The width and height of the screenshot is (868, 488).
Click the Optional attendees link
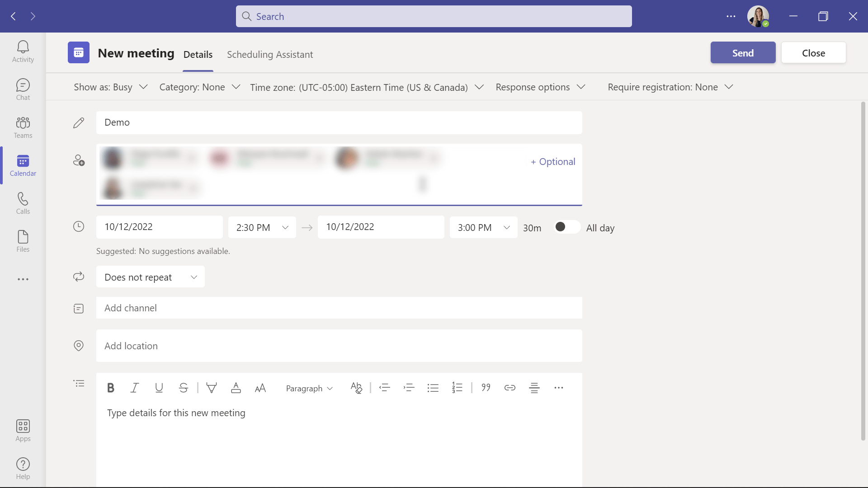[552, 161]
